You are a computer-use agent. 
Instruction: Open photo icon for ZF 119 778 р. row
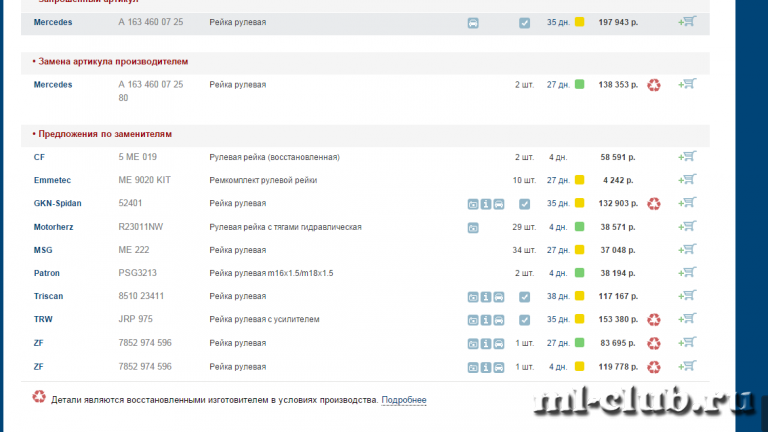[x=473, y=367]
